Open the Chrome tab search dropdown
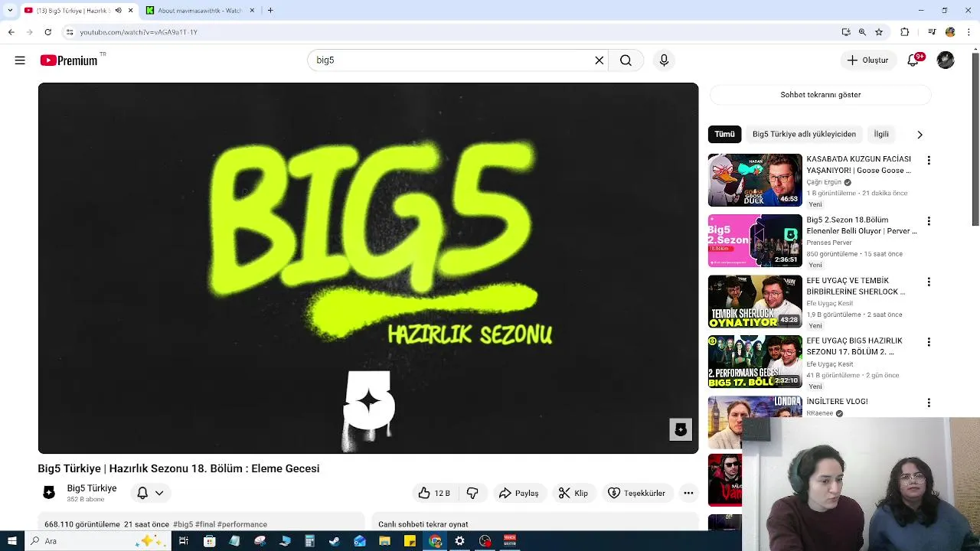 pos(10,11)
